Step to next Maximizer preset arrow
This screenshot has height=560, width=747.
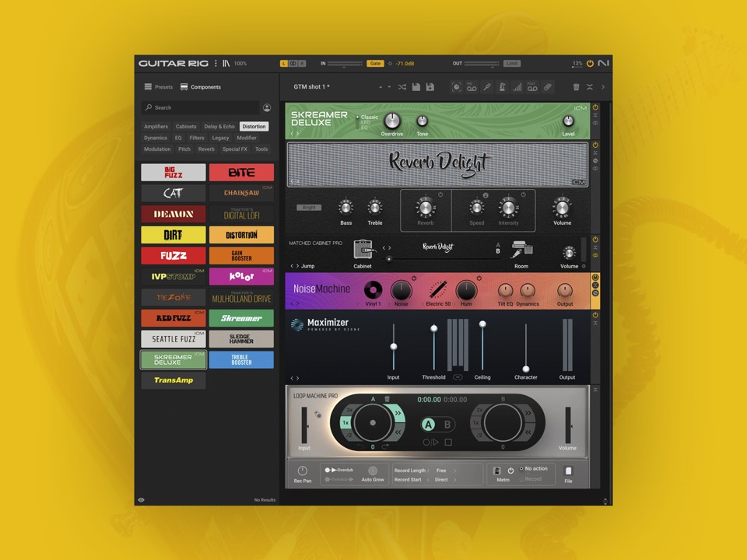pos(298,378)
